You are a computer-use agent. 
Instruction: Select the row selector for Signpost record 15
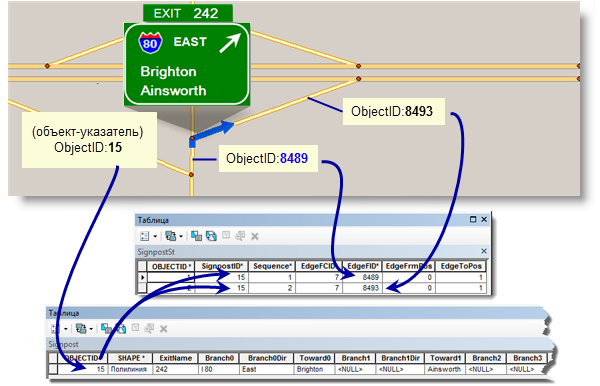[x=53, y=369]
